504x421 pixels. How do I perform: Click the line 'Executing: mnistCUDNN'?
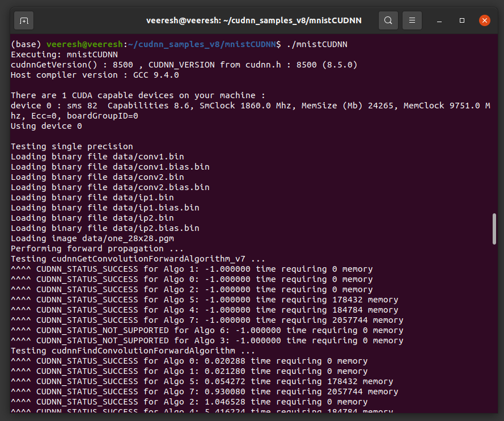point(64,54)
